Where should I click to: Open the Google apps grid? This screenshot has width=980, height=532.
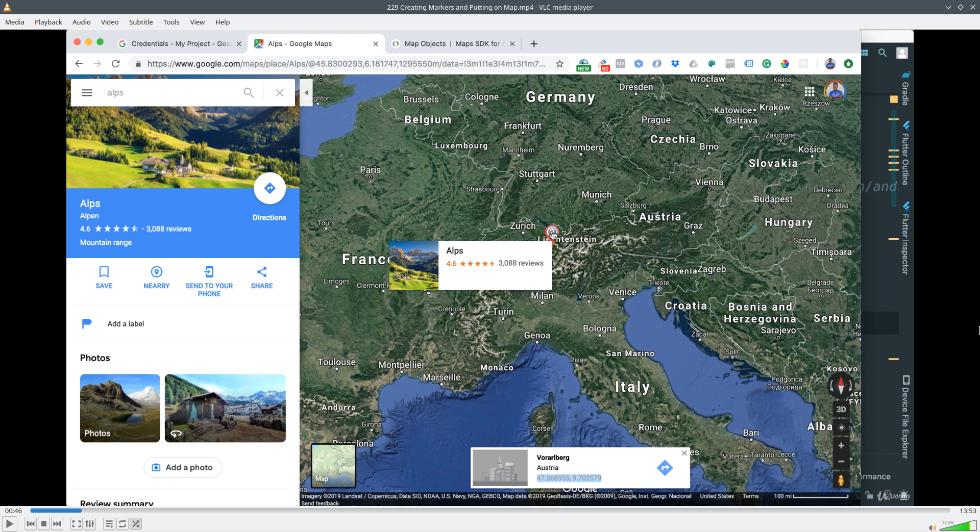pyautogui.click(x=810, y=92)
